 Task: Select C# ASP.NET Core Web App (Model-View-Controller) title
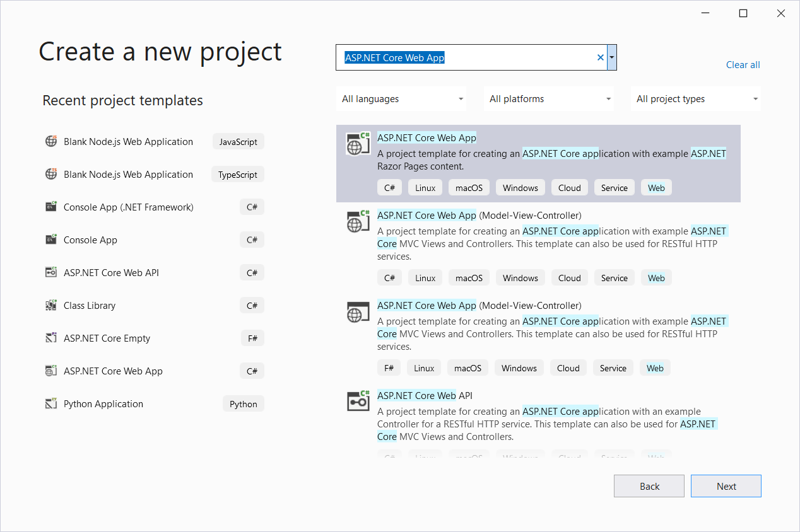479,216
